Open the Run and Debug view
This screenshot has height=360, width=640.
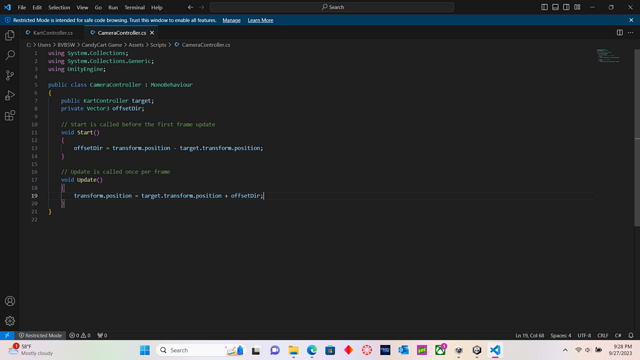tap(10, 95)
